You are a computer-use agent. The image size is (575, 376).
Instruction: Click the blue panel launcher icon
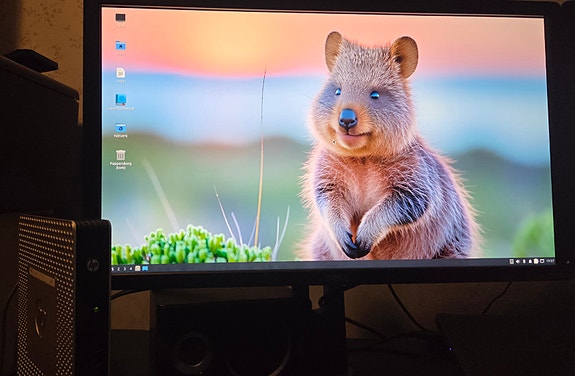[145, 269]
